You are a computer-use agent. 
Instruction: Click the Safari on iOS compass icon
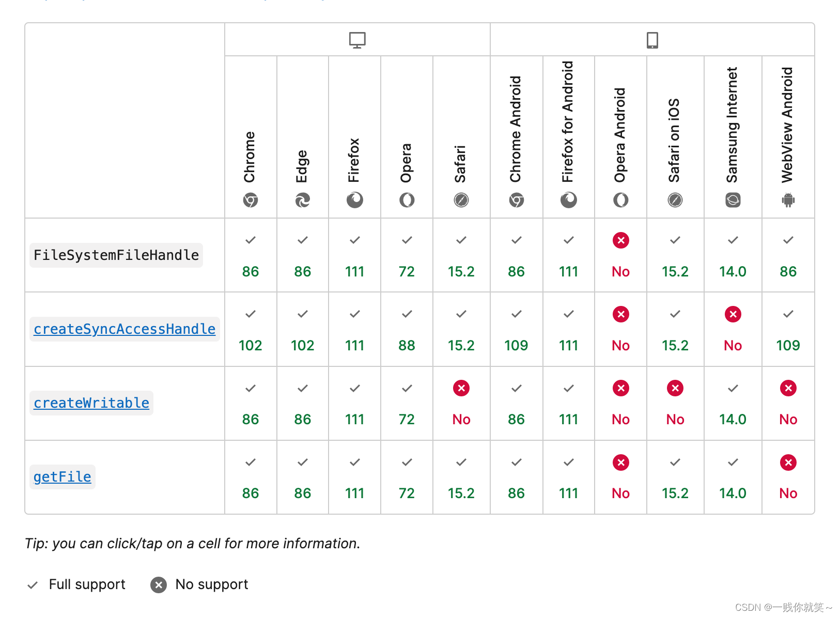pyautogui.click(x=675, y=200)
